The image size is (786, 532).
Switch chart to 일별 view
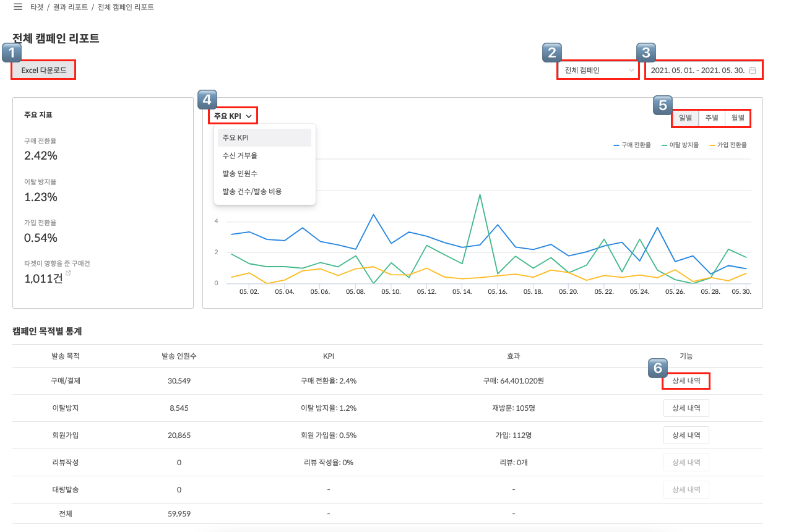point(685,118)
